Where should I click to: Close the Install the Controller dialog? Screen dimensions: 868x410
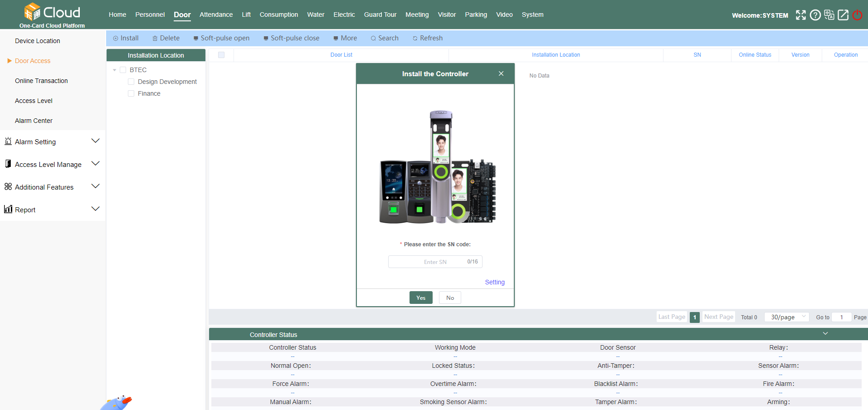(x=501, y=73)
